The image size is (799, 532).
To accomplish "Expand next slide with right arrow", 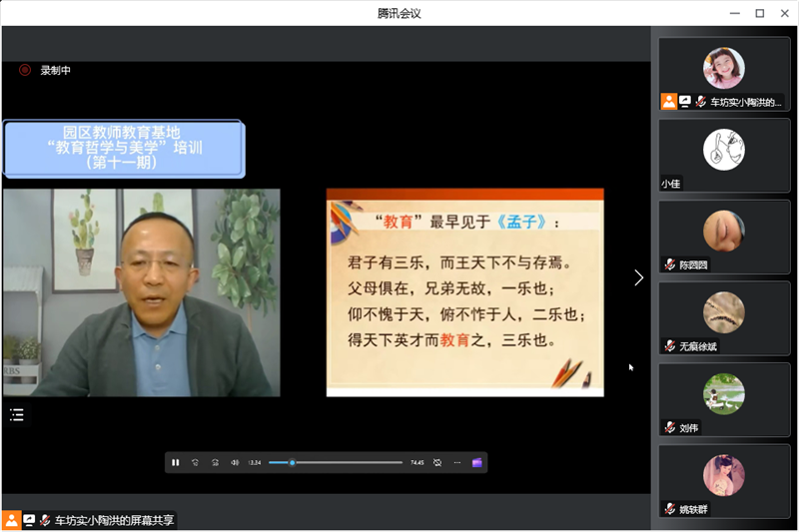I will point(638,277).
